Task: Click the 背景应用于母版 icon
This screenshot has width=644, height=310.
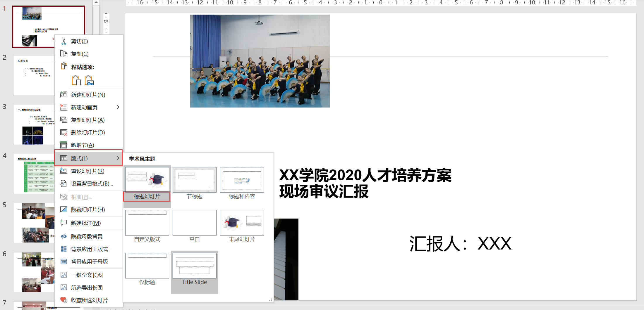Action: (x=63, y=261)
